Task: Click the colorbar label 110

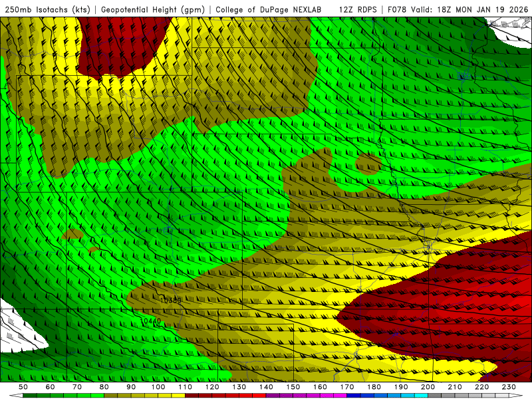Action: coord(185,387)
